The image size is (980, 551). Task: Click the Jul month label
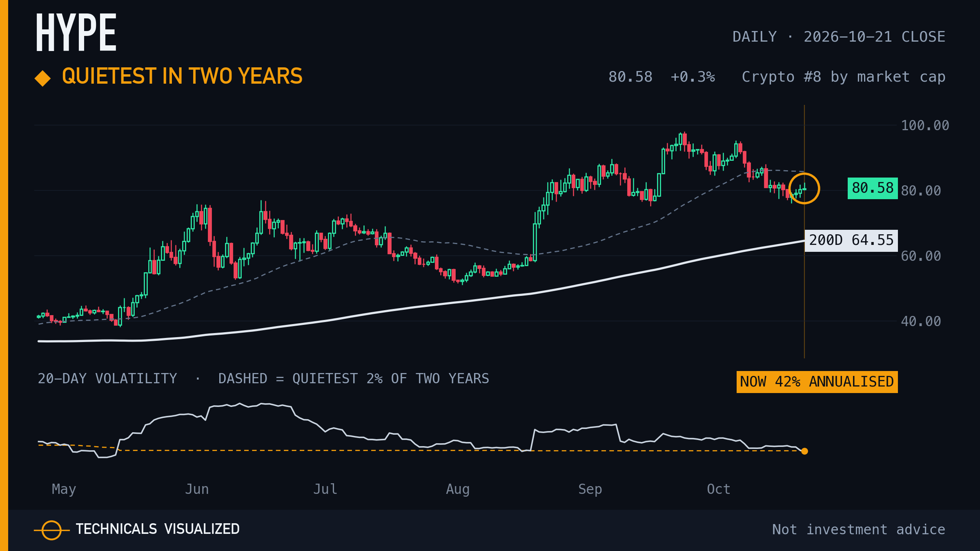[325, 489]
